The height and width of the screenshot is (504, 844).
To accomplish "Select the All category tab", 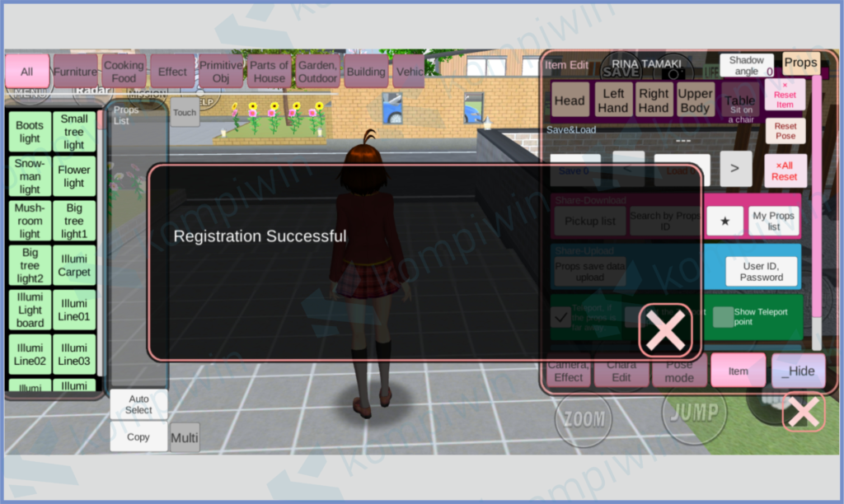I will click(x=27, y=71).
